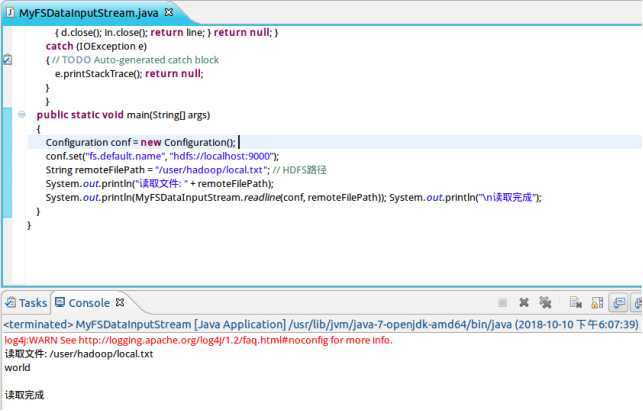This screenshot has width=643, height=411.
Task: Click the Console tab monitor icon
Action: pos(60,302)
